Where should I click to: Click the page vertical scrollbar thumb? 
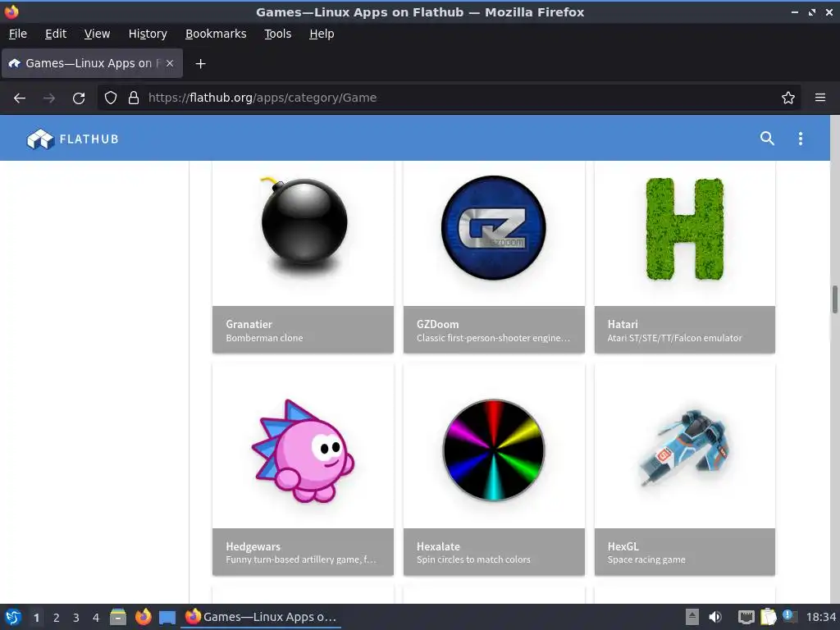coord(834,299)
